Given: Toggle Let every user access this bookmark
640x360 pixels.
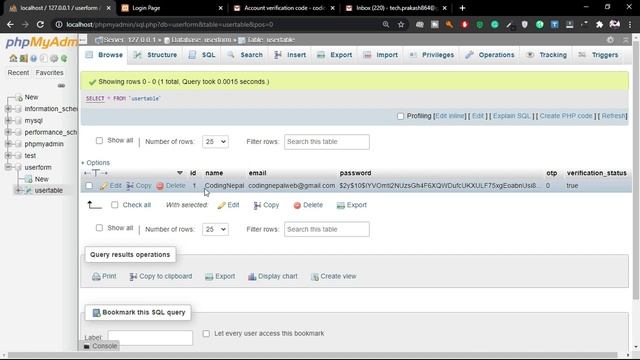Looking at the screenshot, I should (x=206, y=333).
